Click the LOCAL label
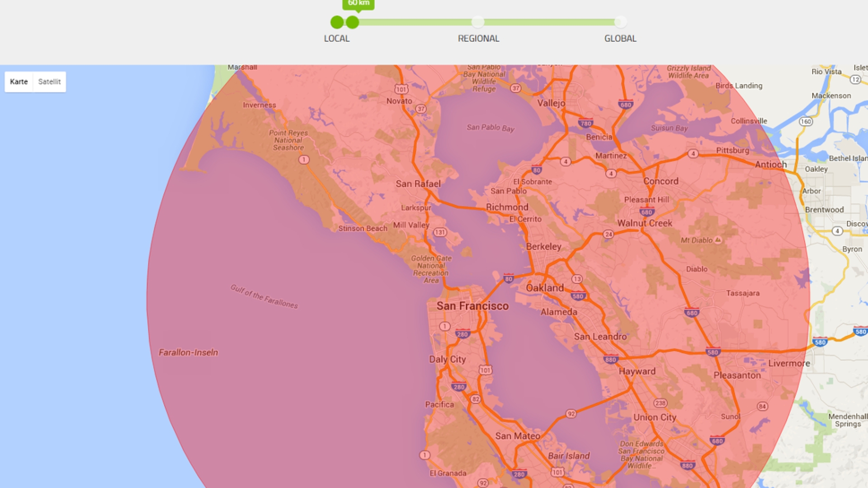The width and height of the screenshot is (868, 488). [x=337, y=39]
